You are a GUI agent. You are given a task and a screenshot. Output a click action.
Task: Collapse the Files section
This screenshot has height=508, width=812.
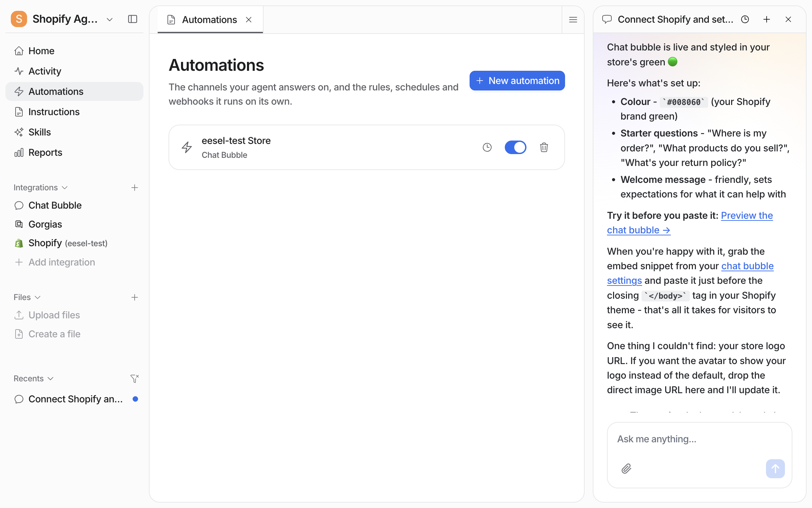click(x=27, y=297)
